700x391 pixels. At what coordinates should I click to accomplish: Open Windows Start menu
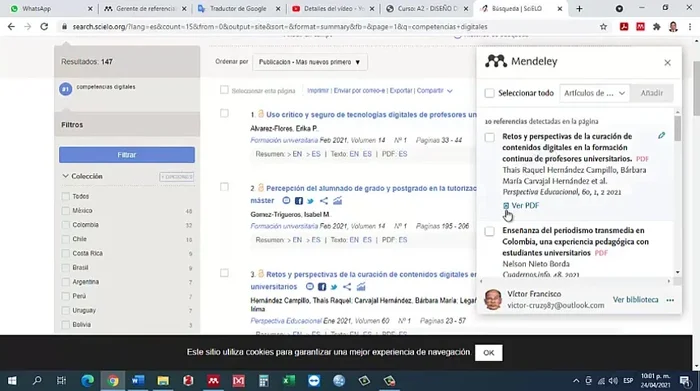click(12, 380)
